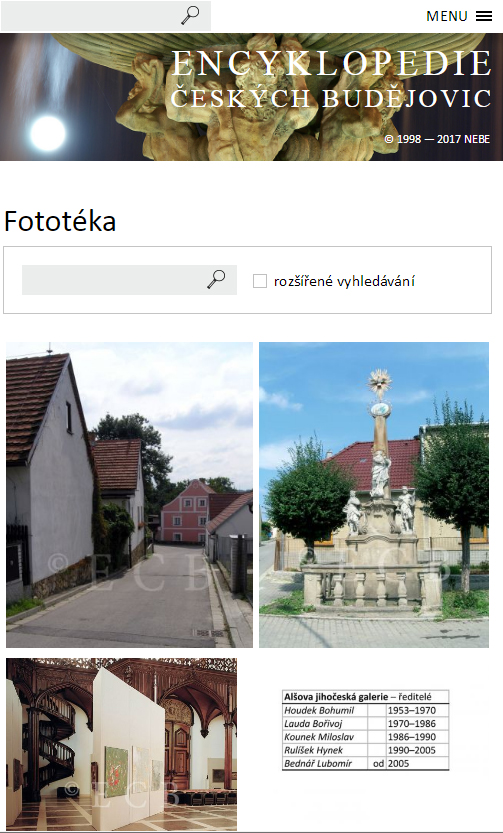503x833 pixels.
Task: Open the street photo with pink house
Action: pyautogui.click(x=129, y=495)
